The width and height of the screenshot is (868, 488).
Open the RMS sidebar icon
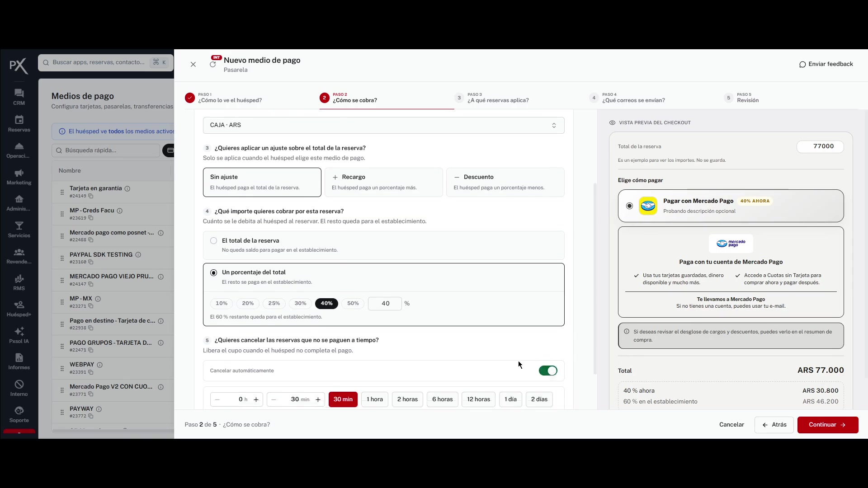point(19,279)
